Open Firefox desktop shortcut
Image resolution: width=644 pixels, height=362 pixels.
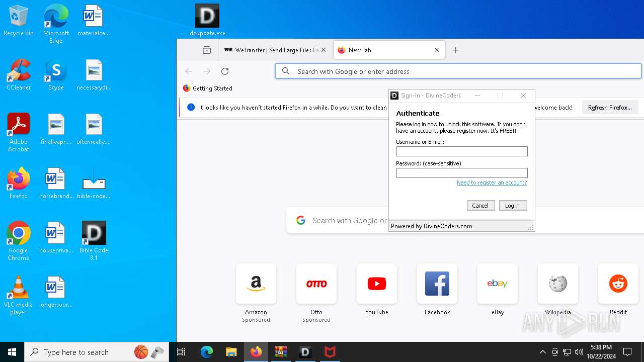[19, 184]
